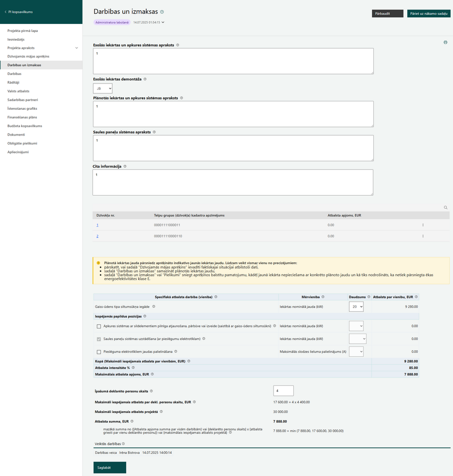Open the Esošās iekārtas demontāža Jā dropdown
This screenshot has height=476, width=453.
pyautogui.click(x=103, y=88)
